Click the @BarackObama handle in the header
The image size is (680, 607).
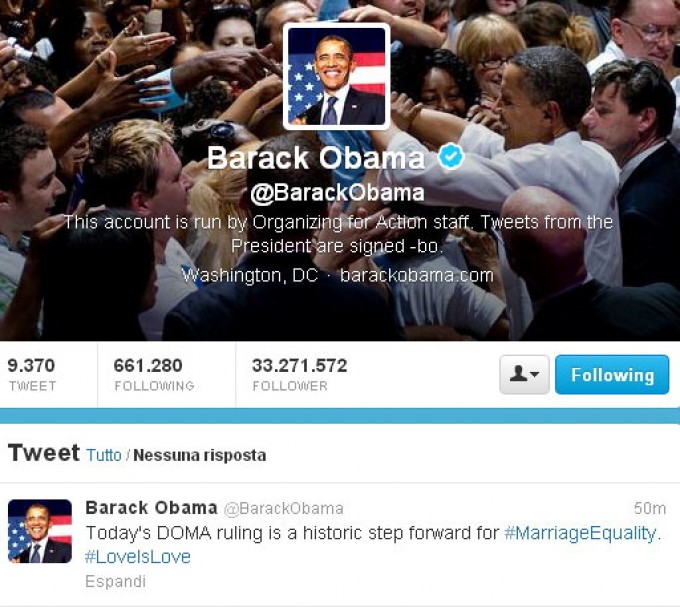(x=337, y=193)
